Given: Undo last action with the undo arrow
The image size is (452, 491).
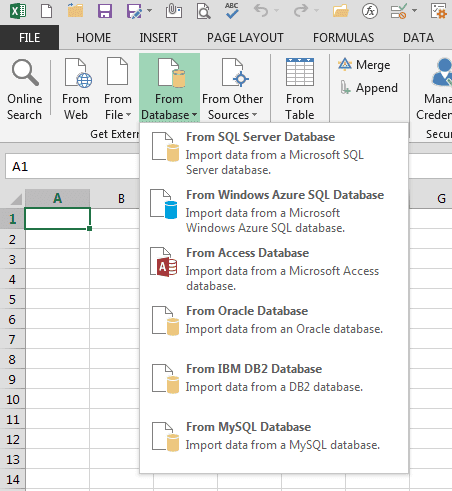Looking at the screenshot, I should [261, 11].
